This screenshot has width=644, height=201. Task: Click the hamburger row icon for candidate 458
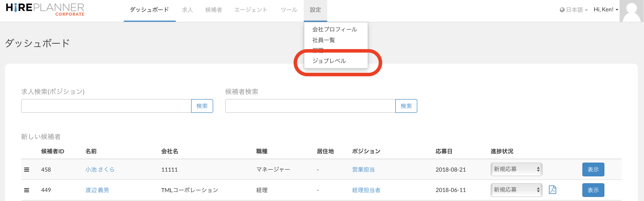27,169
